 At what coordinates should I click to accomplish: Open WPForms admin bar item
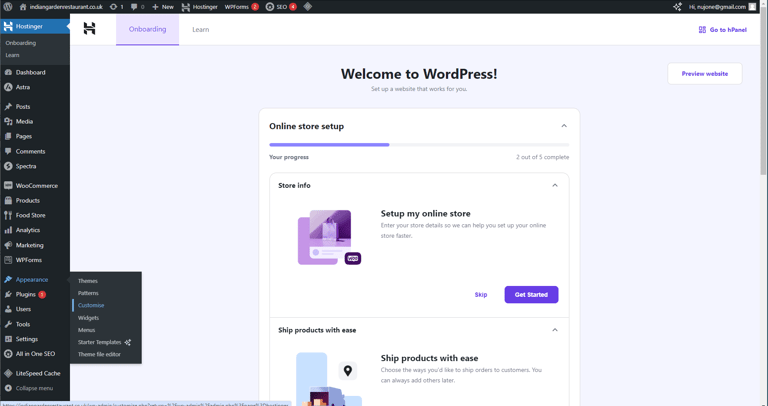[x=241, y=7]
